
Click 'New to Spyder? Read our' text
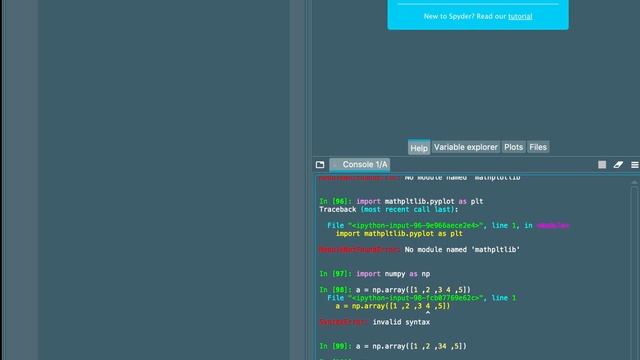tap(465, 16)
